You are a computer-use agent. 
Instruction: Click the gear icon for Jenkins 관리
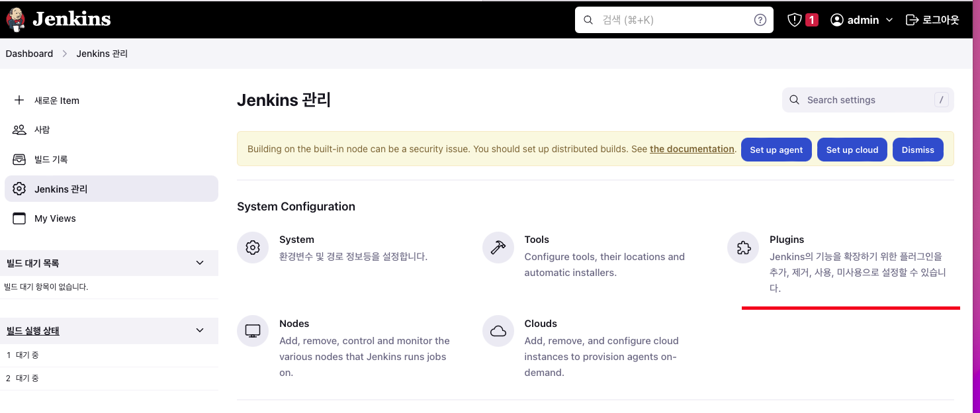click(19, 189)
